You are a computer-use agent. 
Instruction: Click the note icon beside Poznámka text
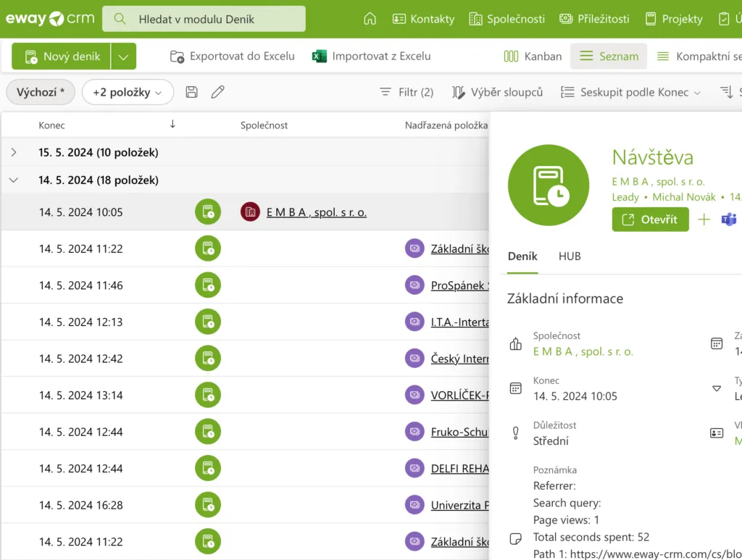pos(515,538)
